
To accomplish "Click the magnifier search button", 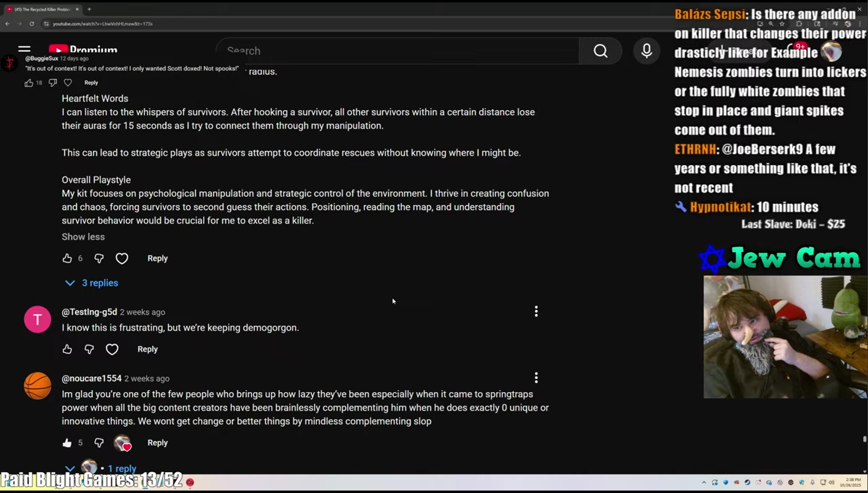I will click(x=601, y=51).
